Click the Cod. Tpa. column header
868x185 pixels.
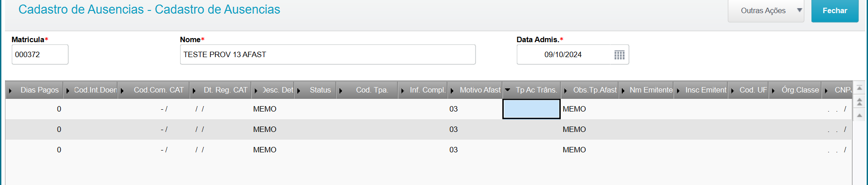tap(372, 90)
